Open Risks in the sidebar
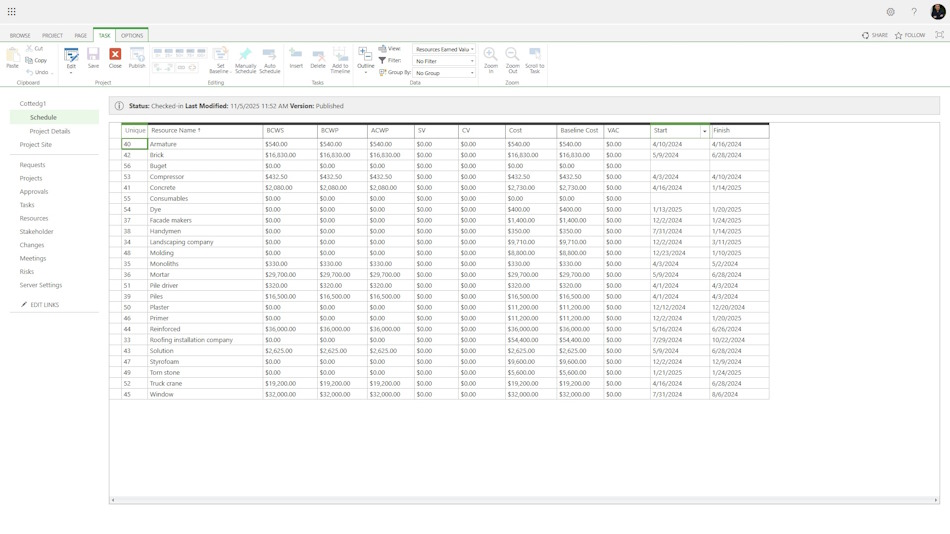The image size is (950, 534). pyautogui.click(x=27, y=272)
